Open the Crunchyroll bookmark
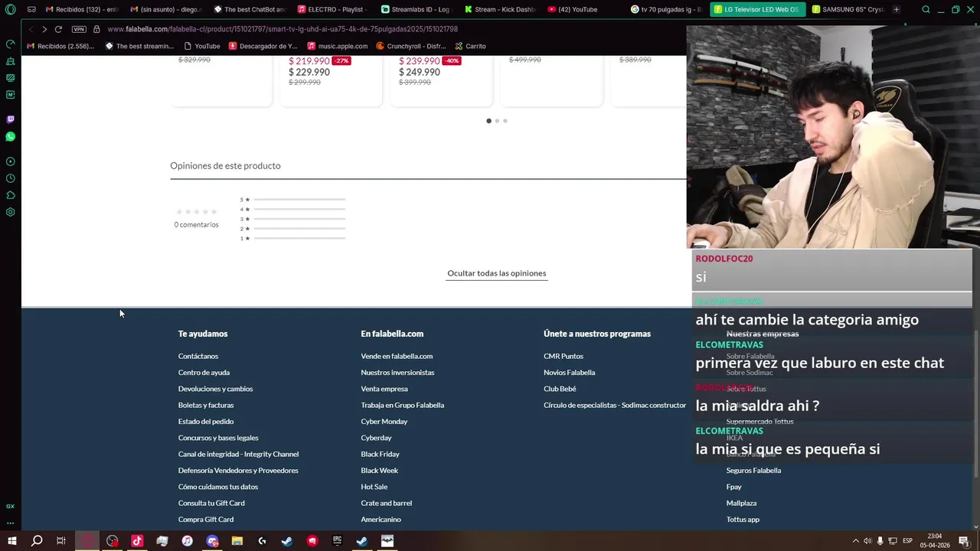The image size is (980, 551). 411,46
